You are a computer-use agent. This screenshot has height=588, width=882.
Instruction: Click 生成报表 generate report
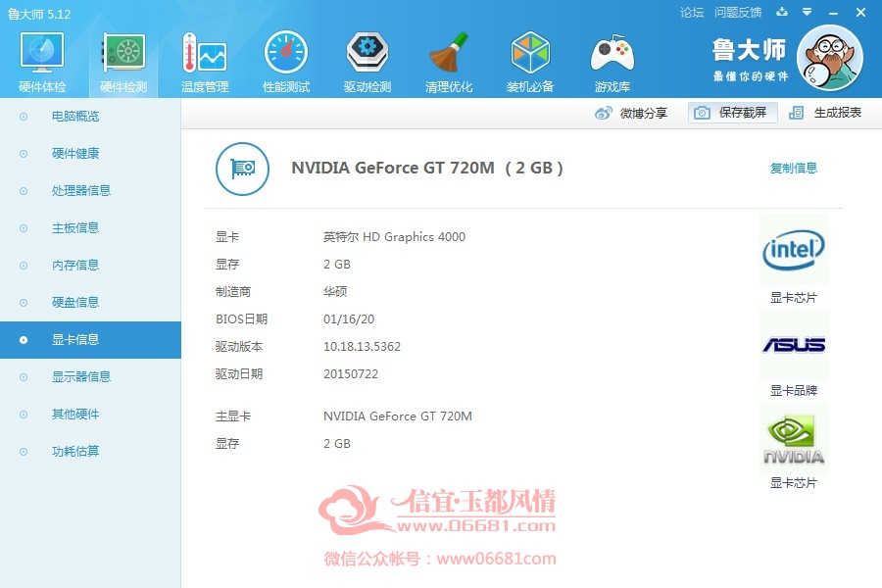click(x=826, y=113)
